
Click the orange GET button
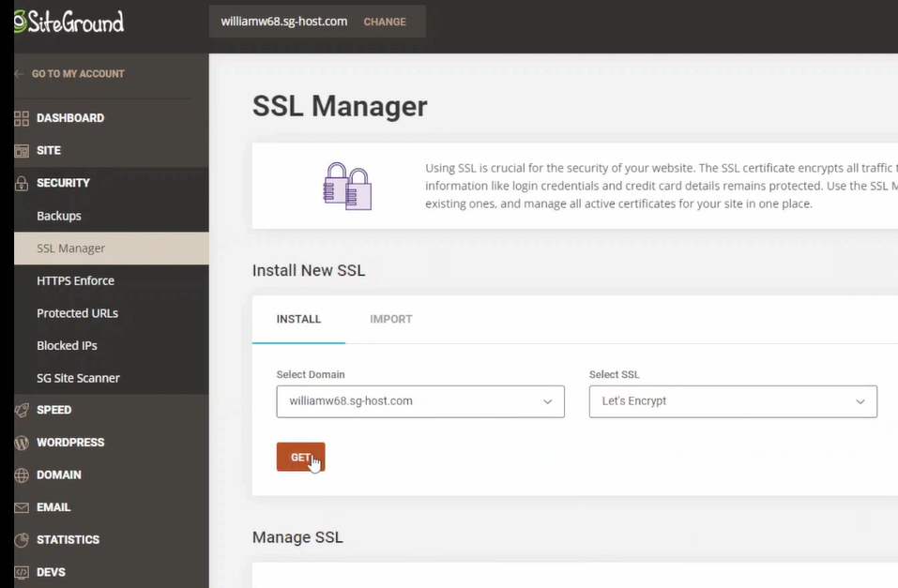(300, 457)
